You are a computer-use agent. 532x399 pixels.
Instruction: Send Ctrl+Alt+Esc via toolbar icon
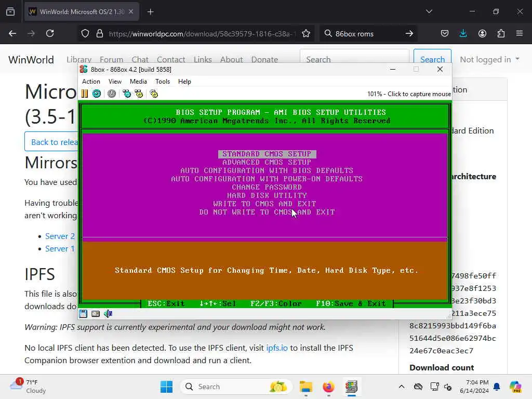click(x=139, y=94)
